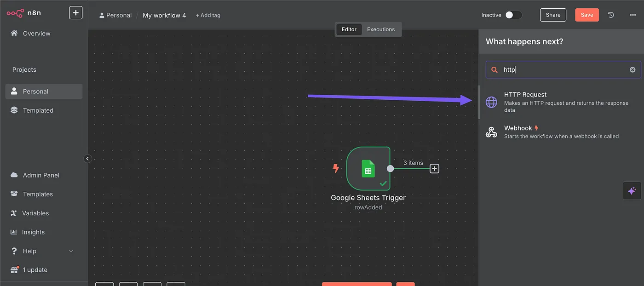Click the Google Sheets Trigger node
This screenshot has width=644, height=286.
click(368, 168)
